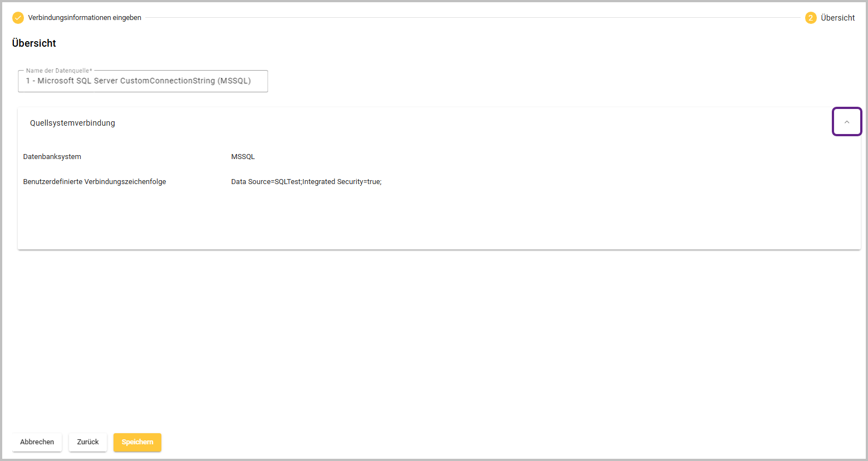Image resolution: width=868 pixels, height=461 pixels.
Task: Select the 'Übersicht' step label in the stepper
Action: tap(837, 18)
